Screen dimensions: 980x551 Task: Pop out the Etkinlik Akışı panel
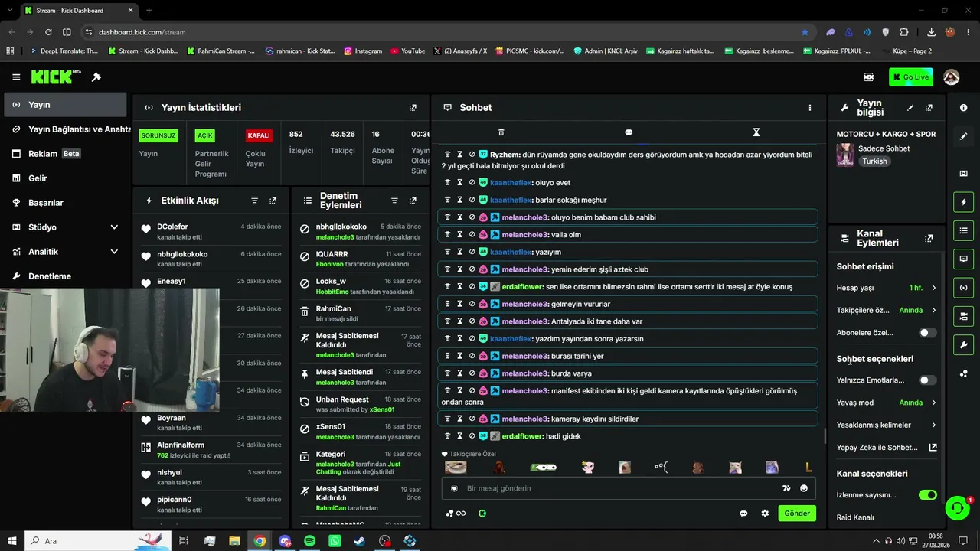pos(273,201)
